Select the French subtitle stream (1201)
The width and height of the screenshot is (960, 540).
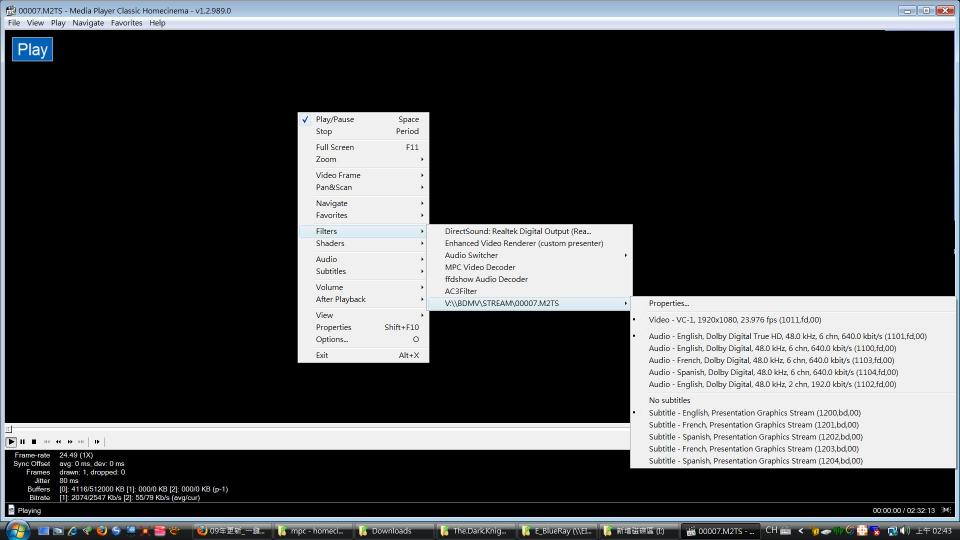click(x=792, y=425)
